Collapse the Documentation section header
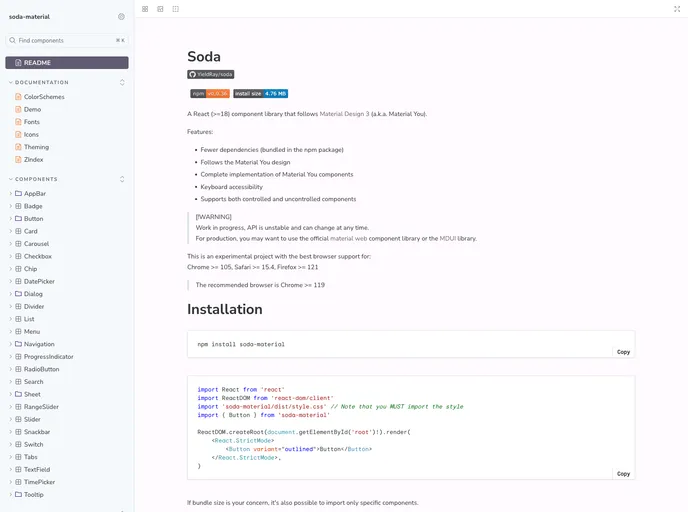Viewport: 688px width, 512px height. tap(42, 82)
